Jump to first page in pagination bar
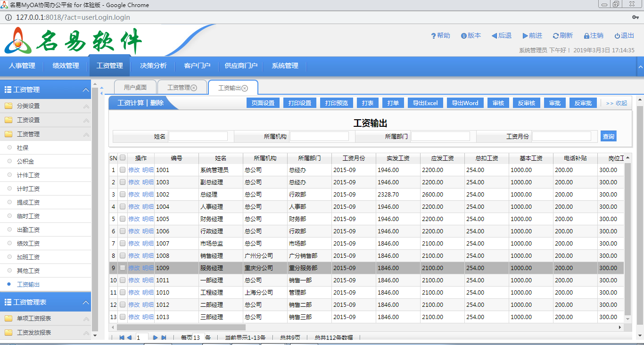Screen dimensions: 644x345 (x=122, y=337)
